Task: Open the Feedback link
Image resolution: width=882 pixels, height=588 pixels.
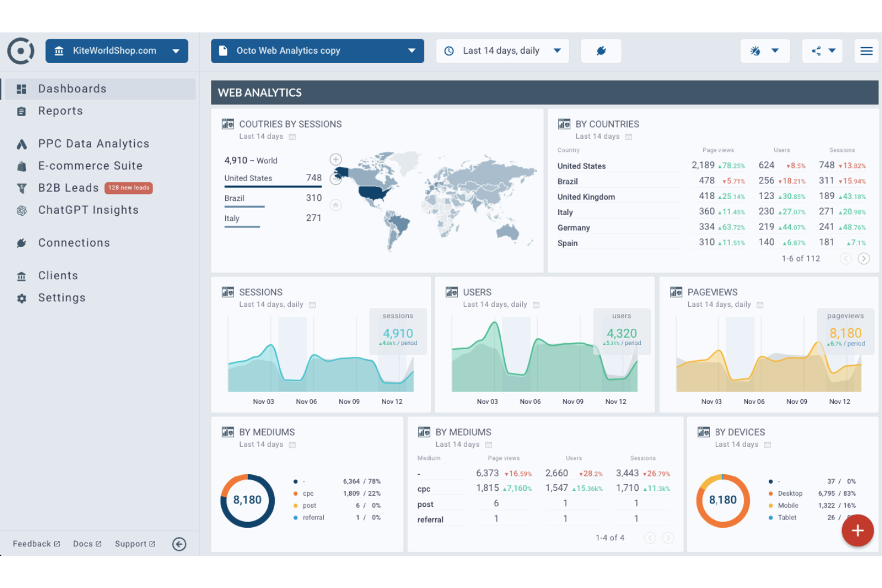Action: coord(36,544)
